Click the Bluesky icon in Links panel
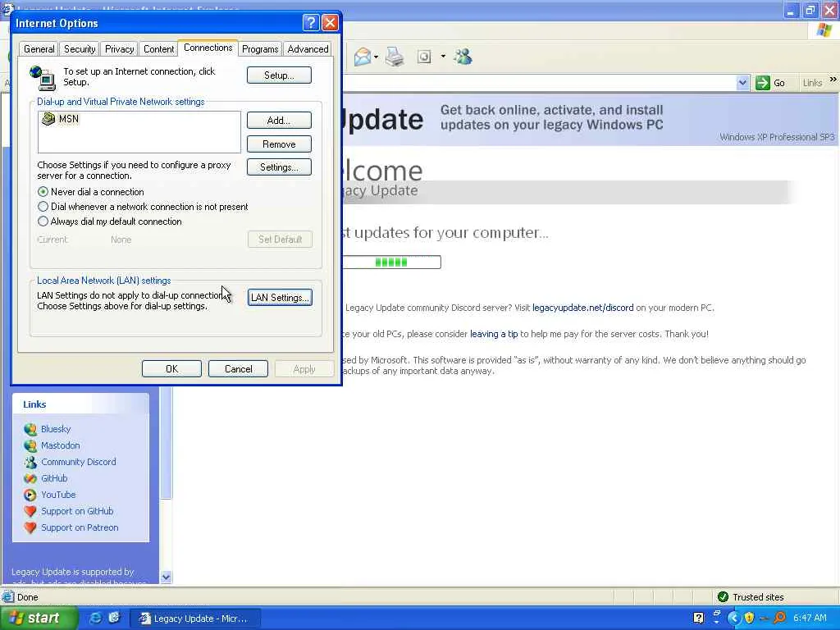This screenshot has height=630, width=840. click(x=30, y=429)
